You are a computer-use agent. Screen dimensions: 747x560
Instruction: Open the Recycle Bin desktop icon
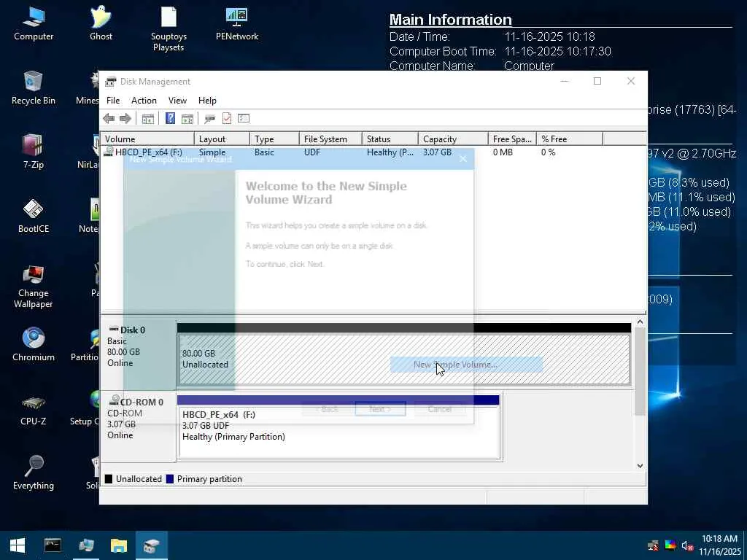coord(34,88)
